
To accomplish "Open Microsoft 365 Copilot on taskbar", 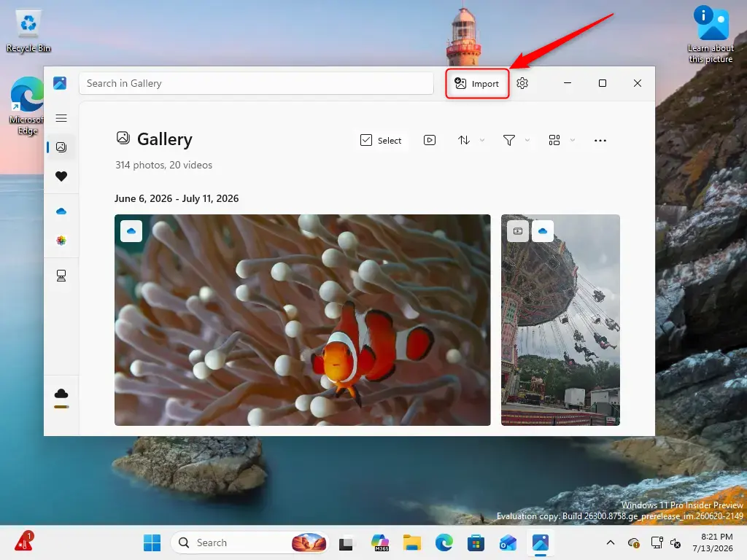I will (x=380, y=542).
